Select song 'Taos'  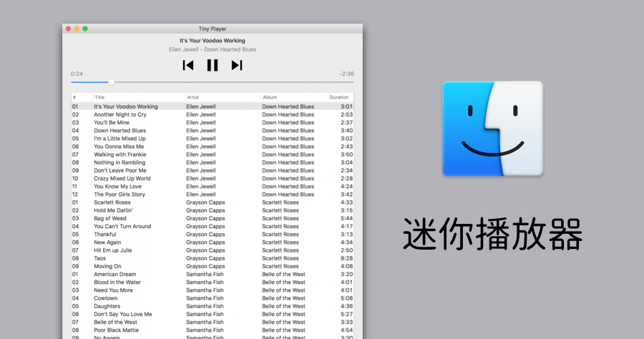(99, 259)
